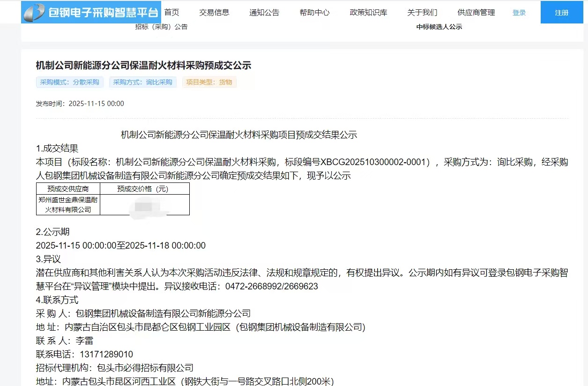Click the 采购方式：询比采购 tag
Image resolution: width=588 pixels, height=386 pixels.
pyautogui.click(x=142, y=82)
